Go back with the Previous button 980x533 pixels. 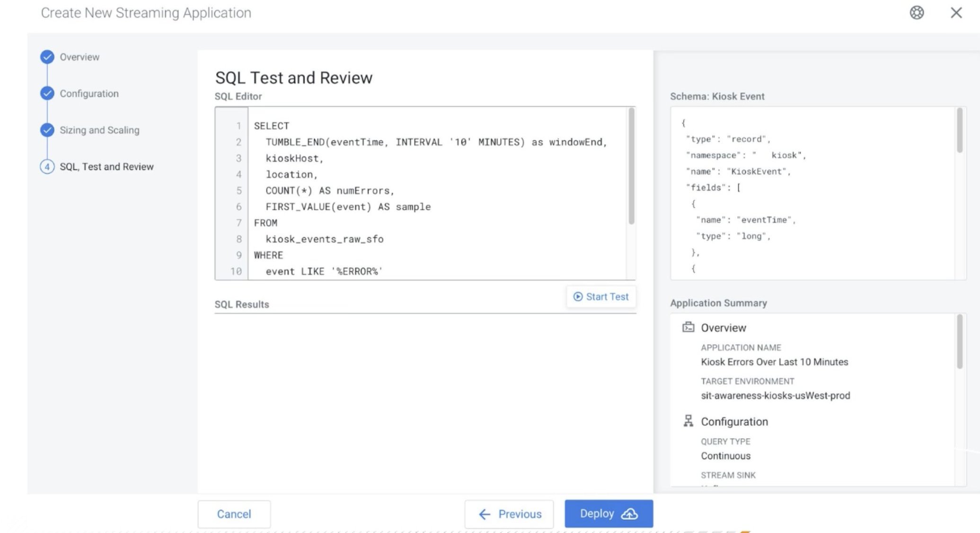tap(509, 514)
